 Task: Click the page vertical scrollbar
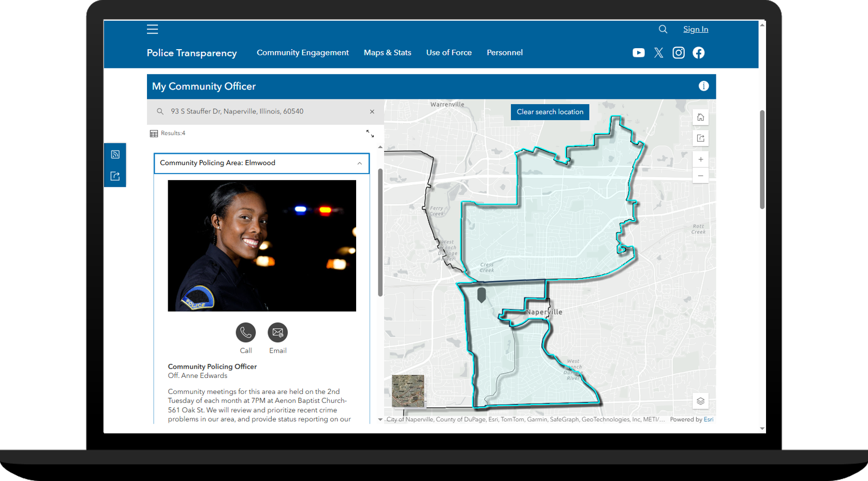762,159
